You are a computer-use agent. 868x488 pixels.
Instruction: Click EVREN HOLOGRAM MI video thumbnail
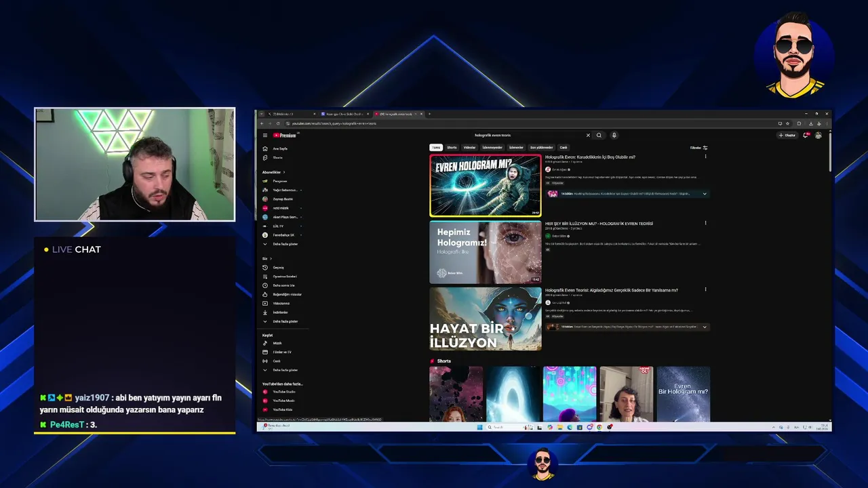486,185
